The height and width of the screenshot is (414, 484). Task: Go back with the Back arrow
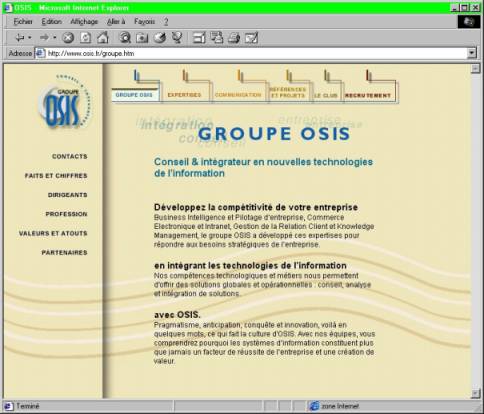[x=20, y=38]
